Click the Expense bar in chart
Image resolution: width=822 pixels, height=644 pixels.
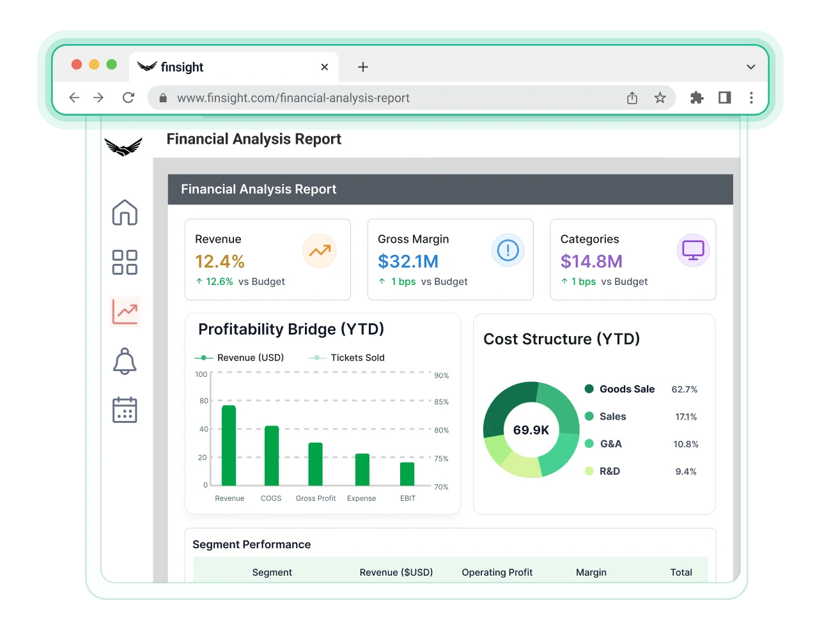click(362, 470)
